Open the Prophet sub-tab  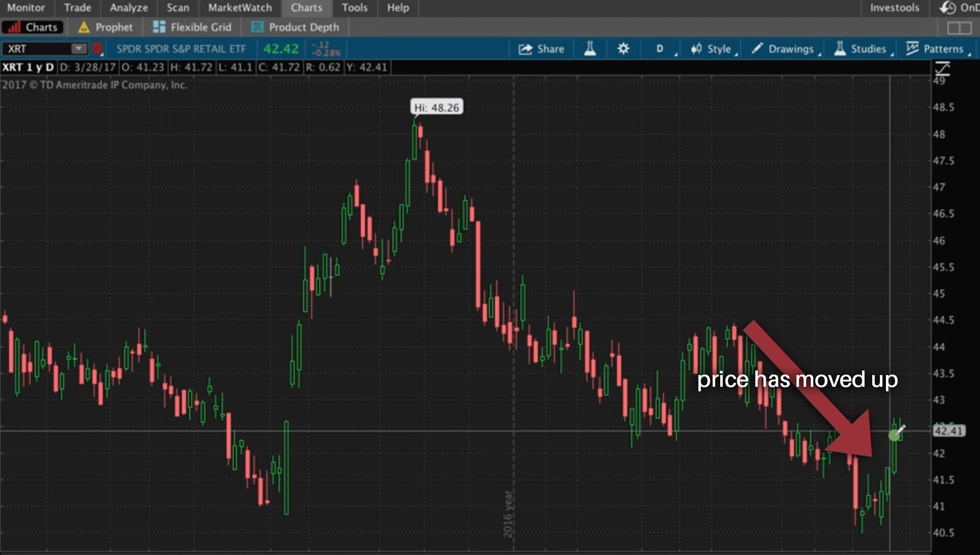105,27
